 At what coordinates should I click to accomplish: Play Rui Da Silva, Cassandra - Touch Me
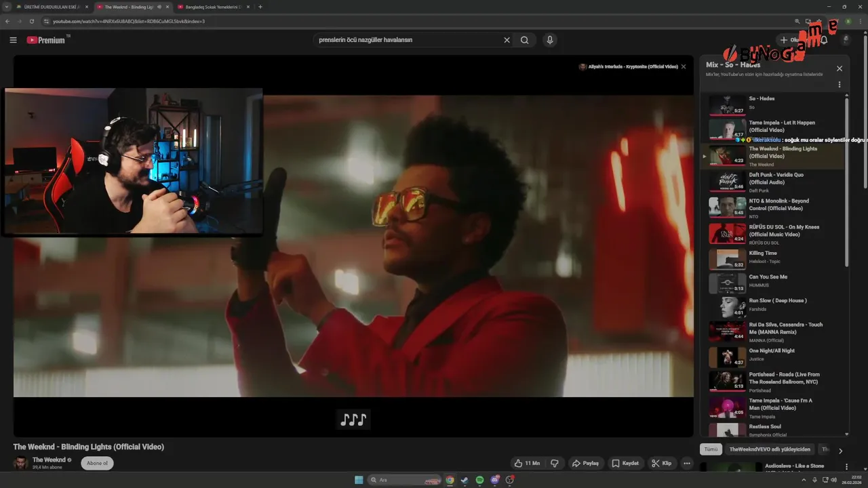(x=772, y=331)
